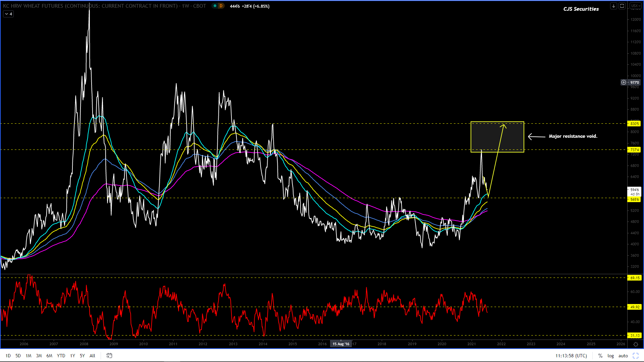This screenshot has width=644, height=362.
Task: Click the Go to date calendar icon
Action: pos(109,356)
